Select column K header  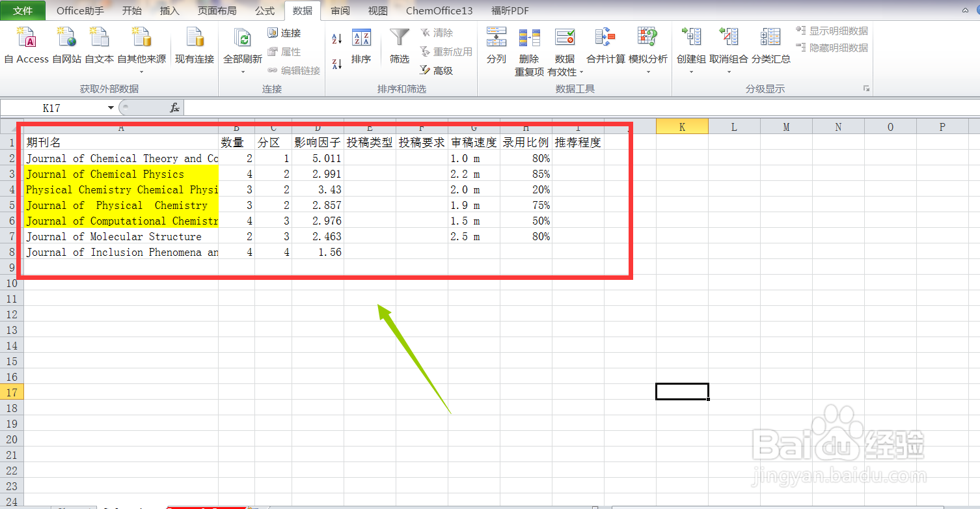click(682, 127)
